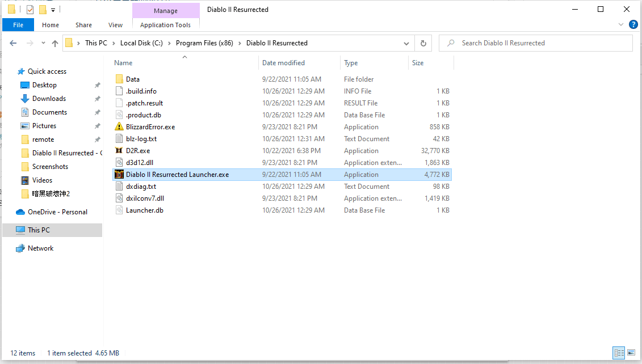Open chevron after This PC in breadcrumb
The width and height of the screenshot is (642, 364).
(x=114, y=43)
